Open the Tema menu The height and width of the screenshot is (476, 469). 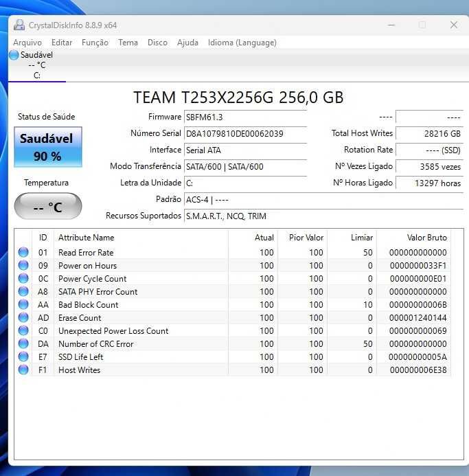(x=128, y=43)
